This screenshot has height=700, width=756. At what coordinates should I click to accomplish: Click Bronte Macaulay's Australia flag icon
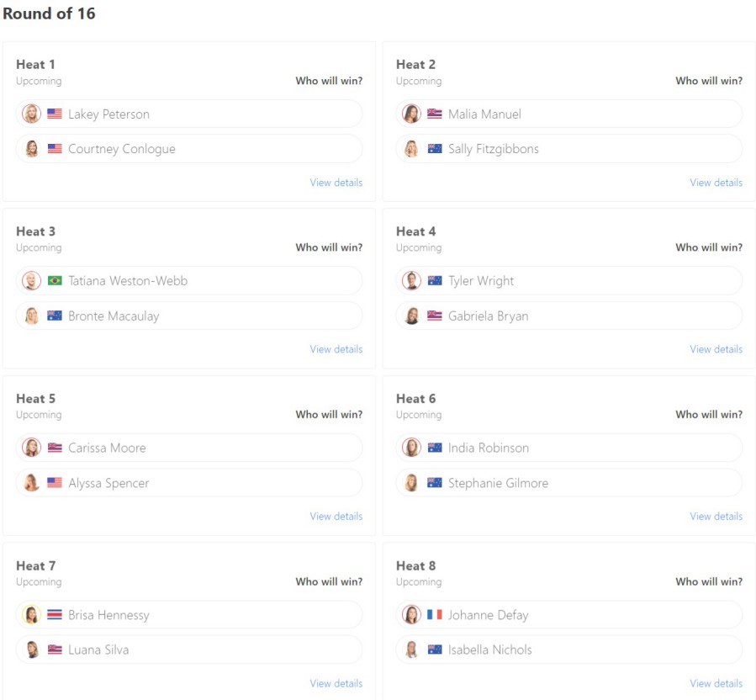click(55, 316)
